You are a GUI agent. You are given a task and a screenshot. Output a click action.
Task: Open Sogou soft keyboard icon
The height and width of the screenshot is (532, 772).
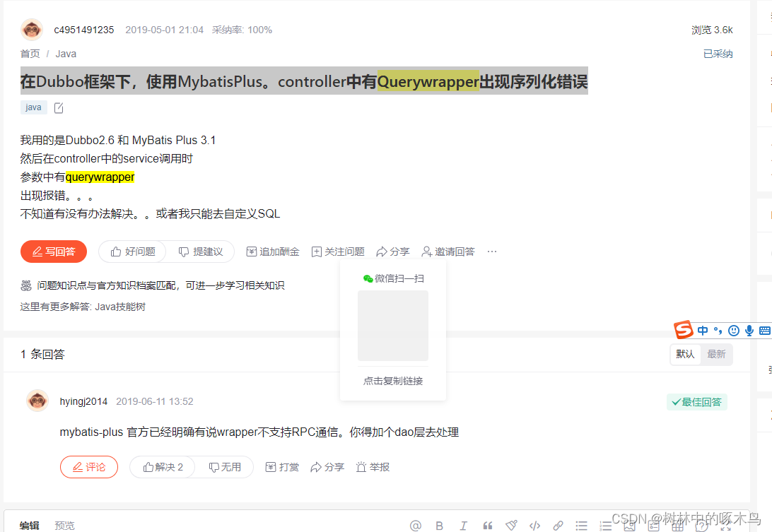[765, 330]
